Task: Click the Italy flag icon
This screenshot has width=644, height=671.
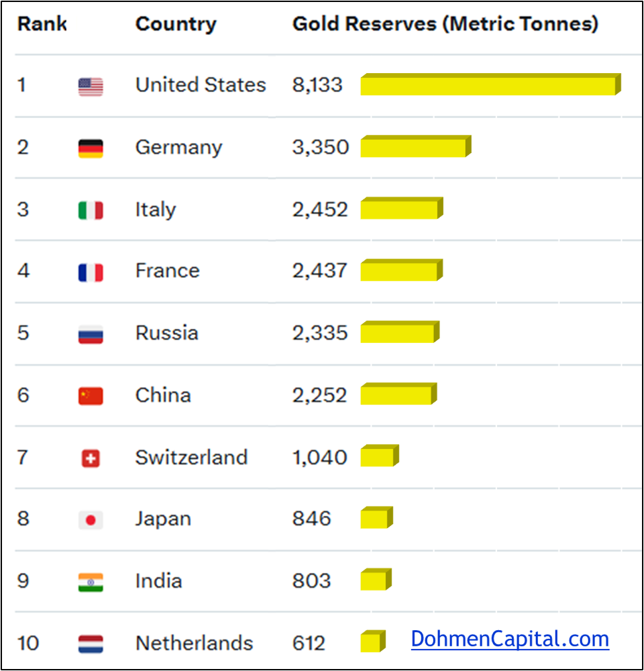Action: (x=91, y=211)
